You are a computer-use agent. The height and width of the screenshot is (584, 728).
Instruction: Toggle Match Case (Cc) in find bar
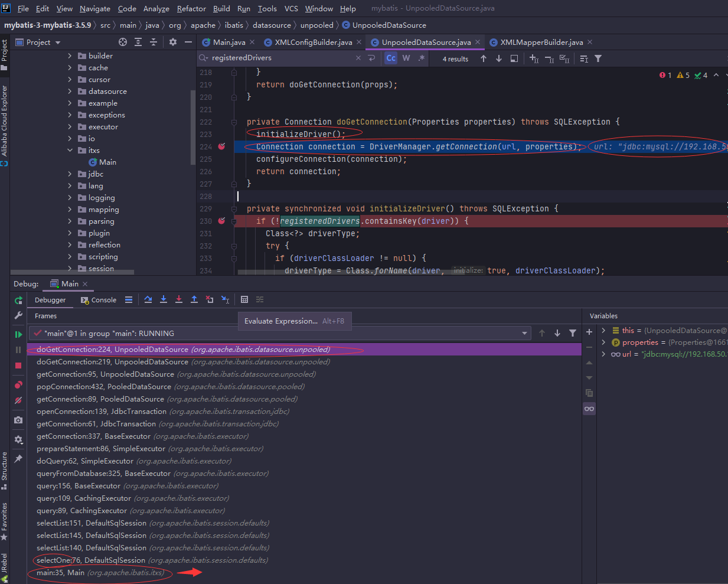[x=391, y=58]
